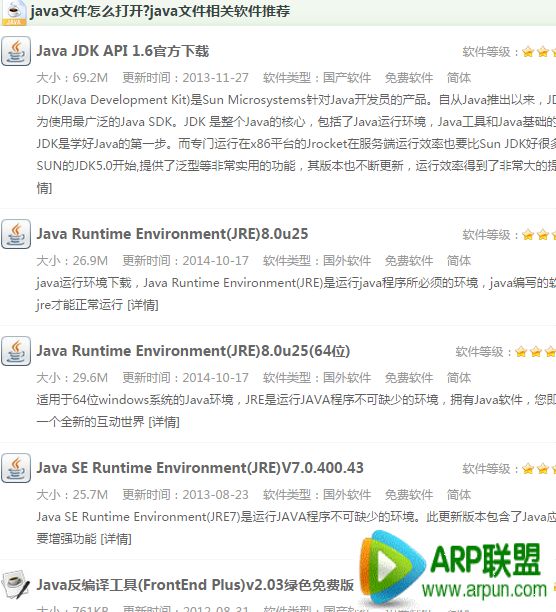Click the second star of JRE V7.0.400.43 rating
Viewport: 556px width, 612px height.
click(543, 468)
